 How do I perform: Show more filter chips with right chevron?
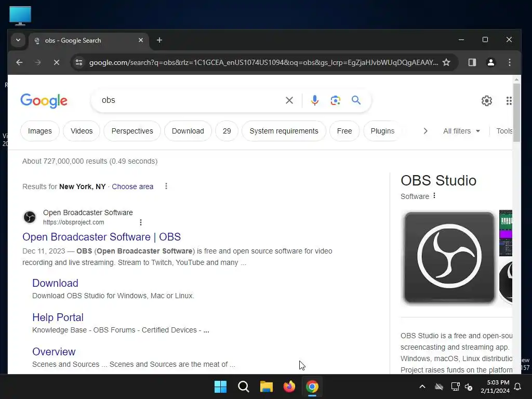(425, 131)
